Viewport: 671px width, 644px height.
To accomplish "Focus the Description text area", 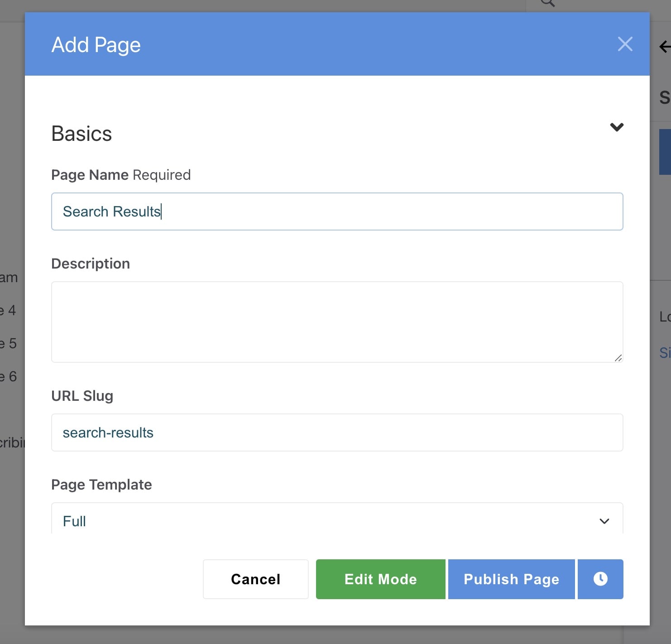I will (x=337, y=322).
